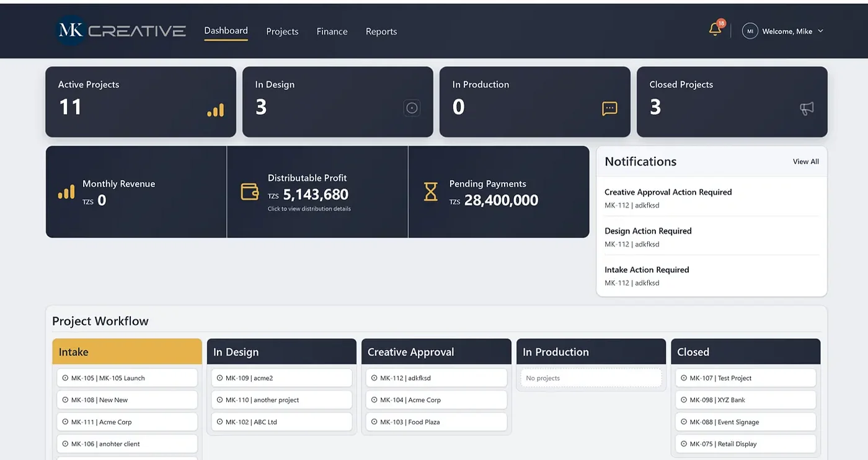Click the 'MK-098 | XYZ Bank' text
The height and width of the screenshot is (460, 868).
717,400
